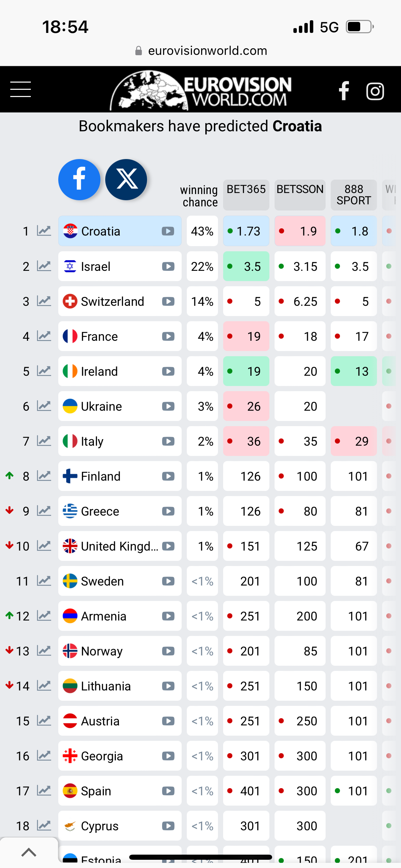Expand the bottom-left scroll-up chevron
The height and width of the screenshot is (868, 401).
[x=29, y=852]
